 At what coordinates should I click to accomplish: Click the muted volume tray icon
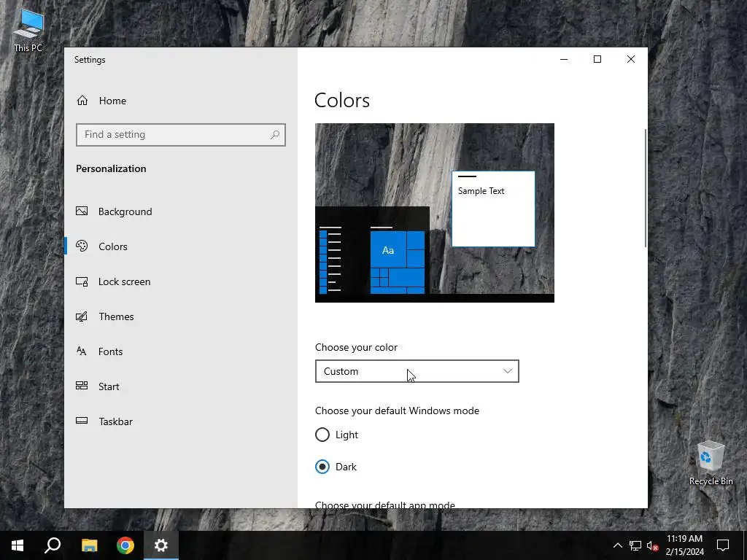click(653, 545)
